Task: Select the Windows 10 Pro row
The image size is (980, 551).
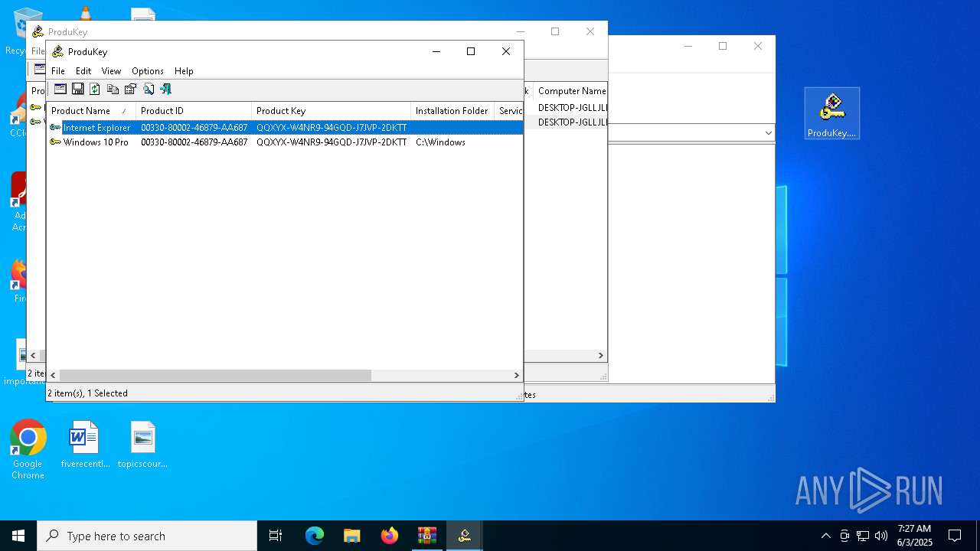Action: [x=285, y=142]
